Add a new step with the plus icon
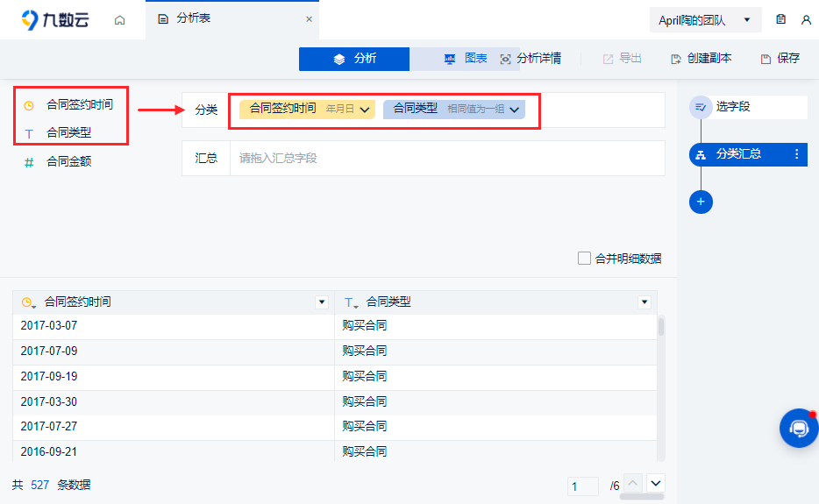 (x=701, y=202)
